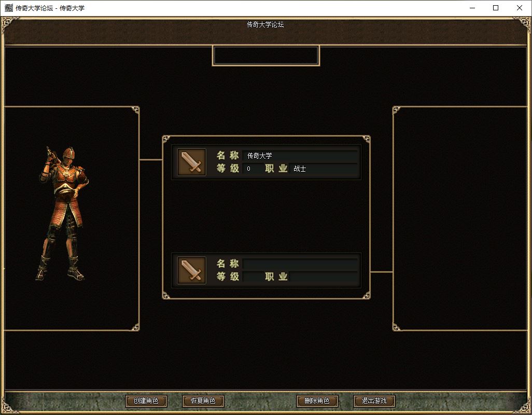
Task: Click the 传奇大学论坛 header text
Action: coord(265,24)
